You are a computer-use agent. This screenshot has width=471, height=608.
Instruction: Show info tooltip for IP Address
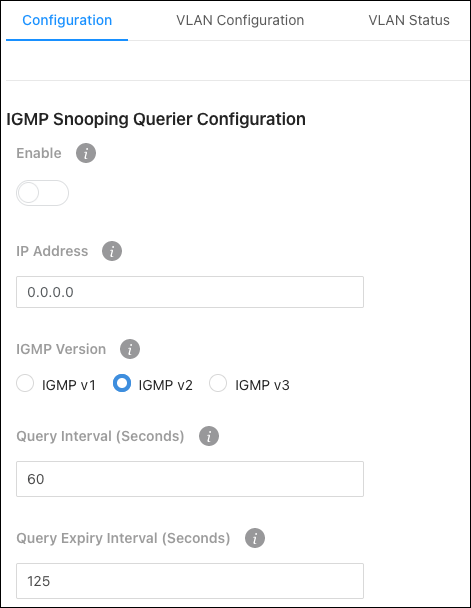coord(112,251)
